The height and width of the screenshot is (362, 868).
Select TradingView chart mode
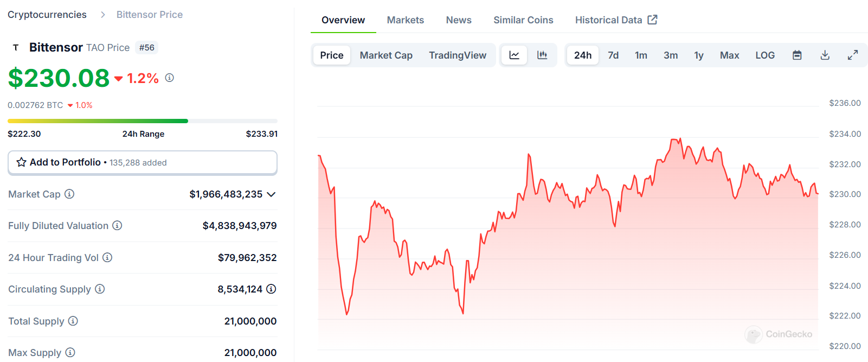[x=458, y=55]
